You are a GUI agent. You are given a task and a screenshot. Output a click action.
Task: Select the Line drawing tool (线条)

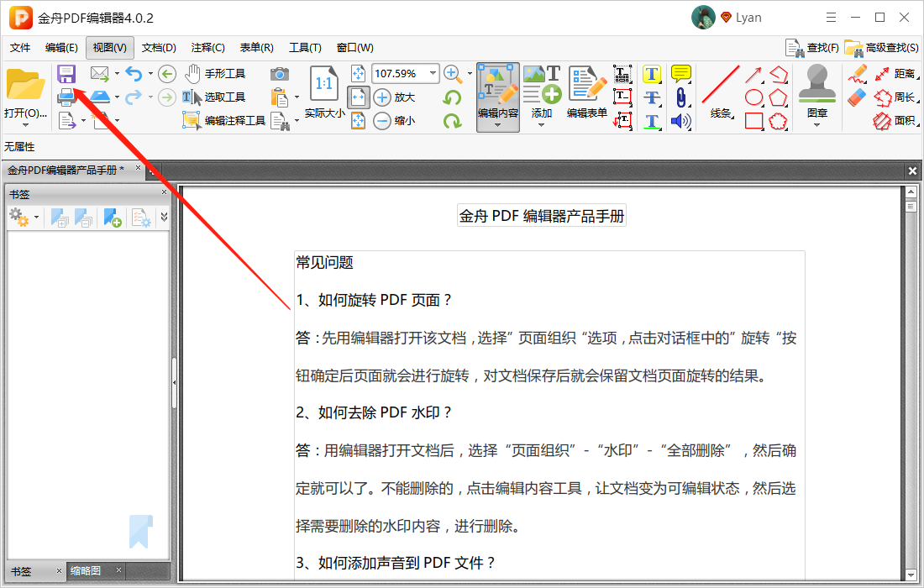pos(721,92)
